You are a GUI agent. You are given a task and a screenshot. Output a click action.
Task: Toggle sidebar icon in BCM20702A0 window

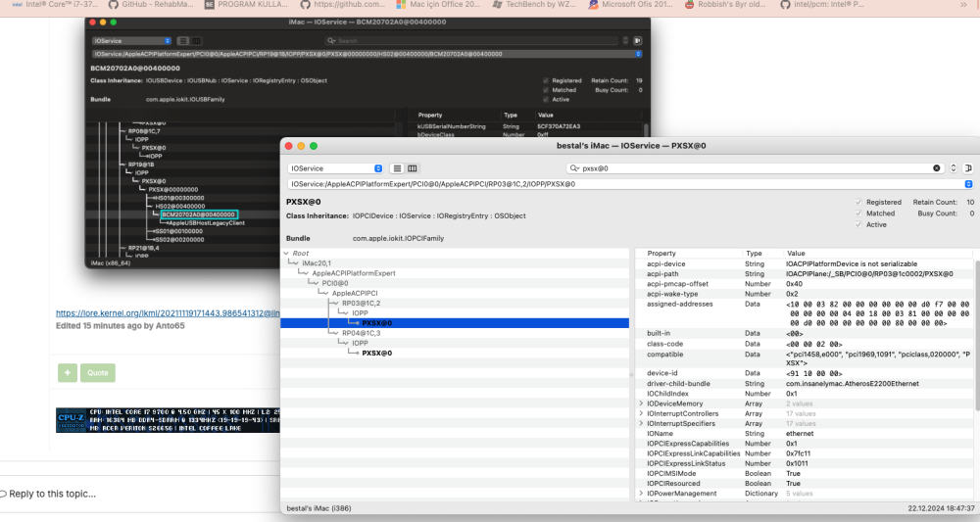638,40
